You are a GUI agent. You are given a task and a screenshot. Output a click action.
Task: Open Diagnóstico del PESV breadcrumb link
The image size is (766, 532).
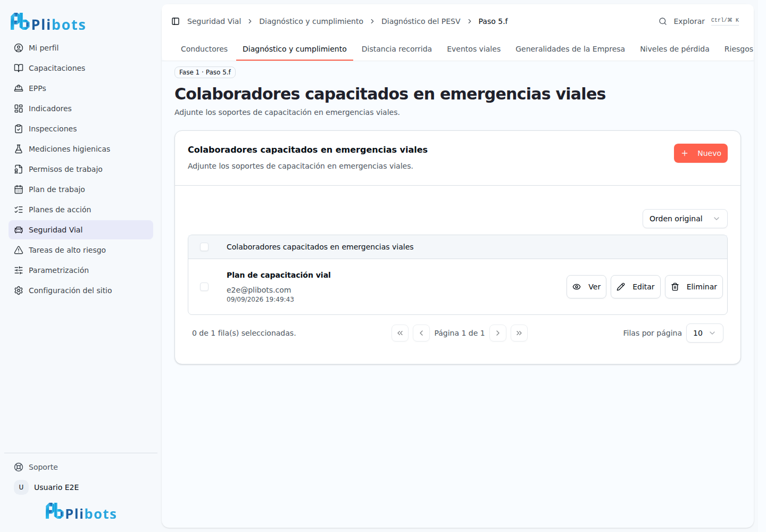[421, 21]
